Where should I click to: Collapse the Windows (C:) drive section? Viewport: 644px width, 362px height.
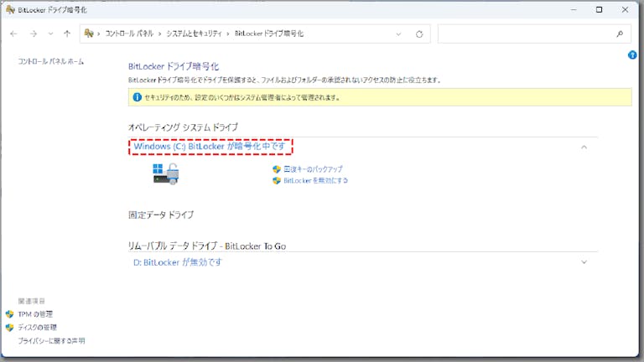pyautogui.click(x=584, y=147)
